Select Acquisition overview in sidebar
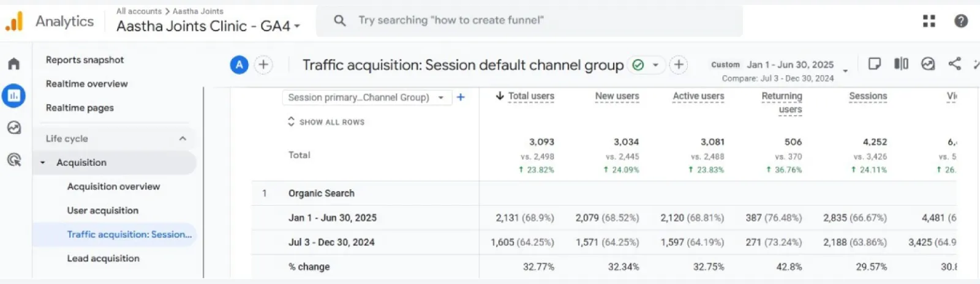 (113, 186)
